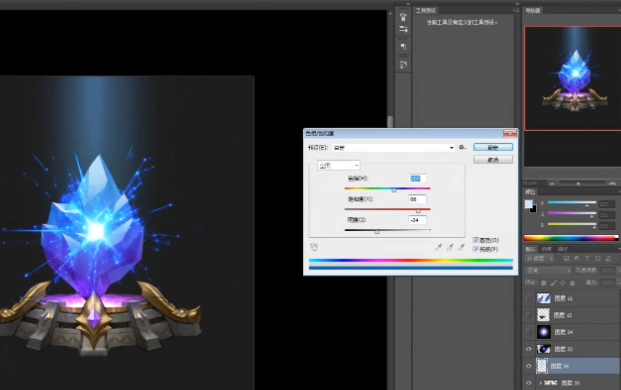The width and height of the screenshot is (621, 390).
Task: Toggle the Preview checkbox
Action: 476,249
